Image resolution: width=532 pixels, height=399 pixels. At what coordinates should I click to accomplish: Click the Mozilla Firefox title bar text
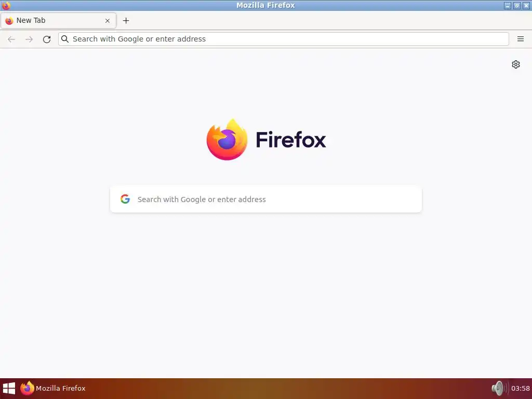click(x=265, y=5)
